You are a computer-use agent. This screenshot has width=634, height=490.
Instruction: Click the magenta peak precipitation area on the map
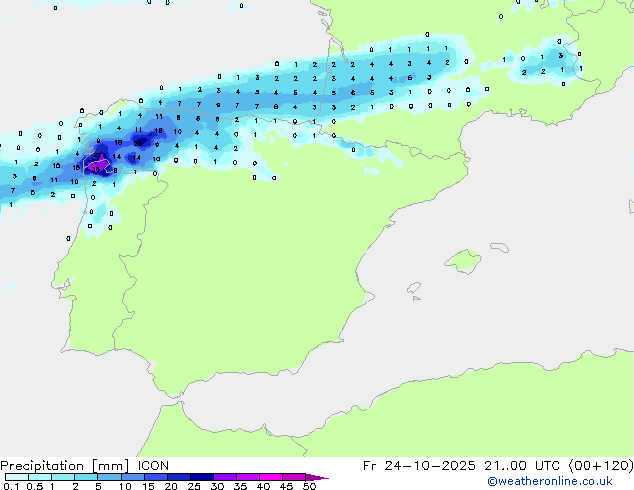[x=98, y=165]
